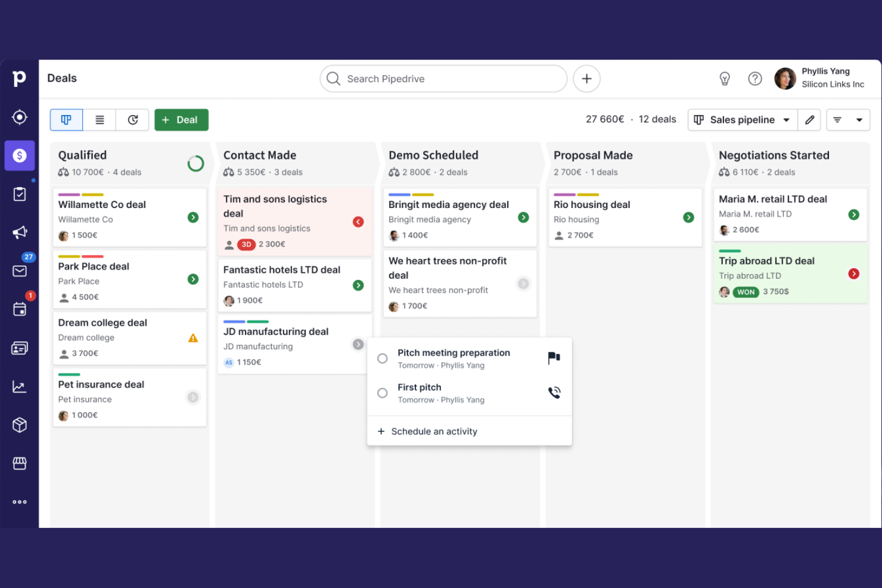Open the forecast view icon
The image size is (882, 588).
tap(132, 120)
